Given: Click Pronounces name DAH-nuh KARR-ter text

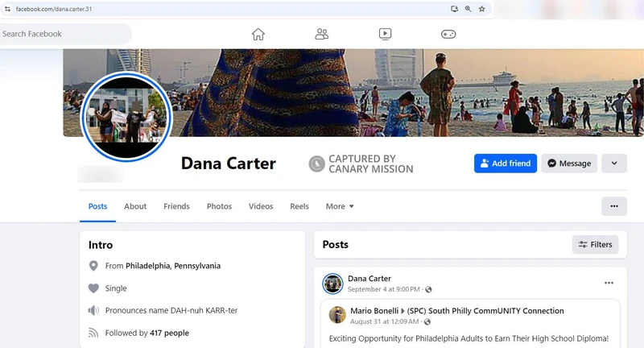Looking at the screenshot, I should tap(171, 311).
